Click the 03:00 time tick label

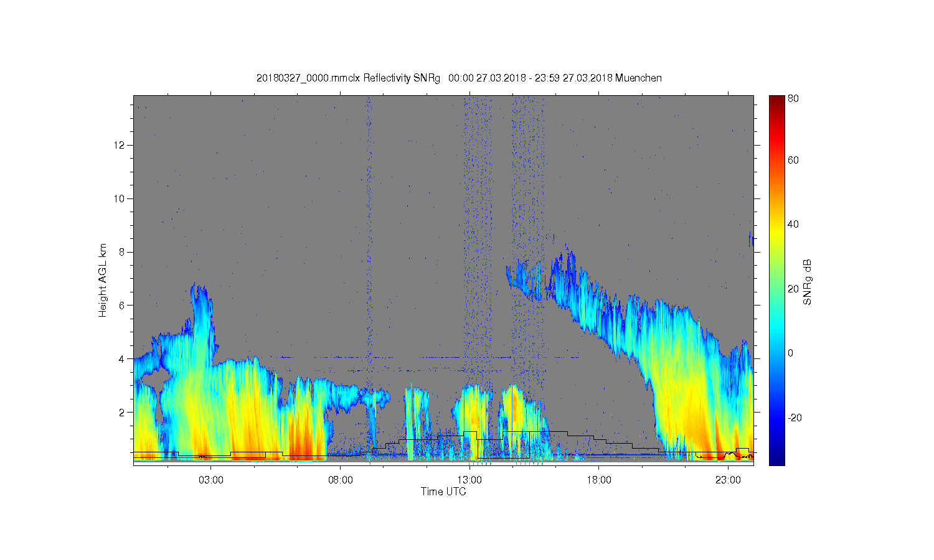click(x=211, y=480)
